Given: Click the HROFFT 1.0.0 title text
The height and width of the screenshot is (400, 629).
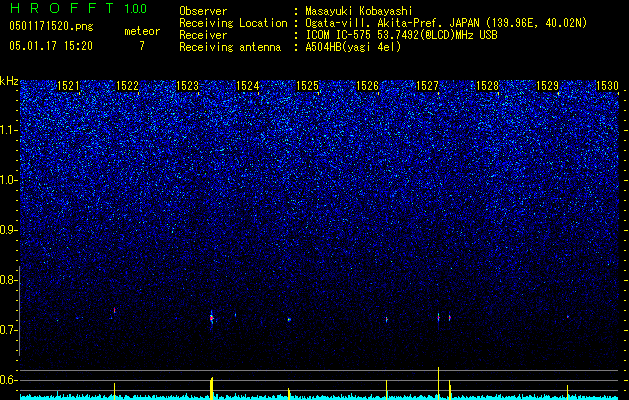Looking at the screenshot, I should pyautogui.click(x=79, y=8).
